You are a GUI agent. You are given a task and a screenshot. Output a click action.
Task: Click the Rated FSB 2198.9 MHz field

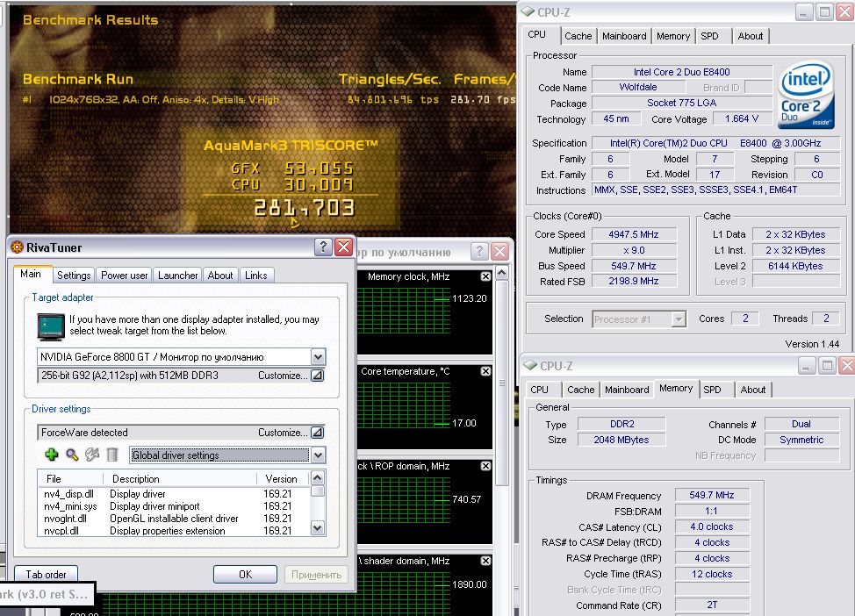pyautogui.click(x=634, y=282)
